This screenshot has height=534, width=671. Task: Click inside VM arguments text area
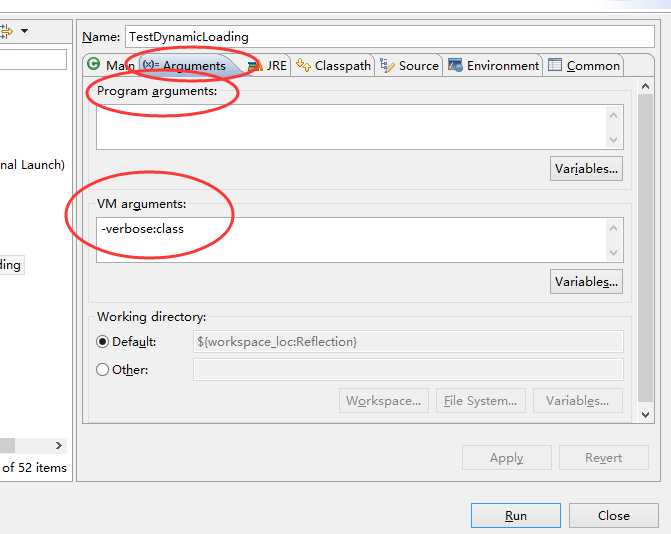point(351,240)
